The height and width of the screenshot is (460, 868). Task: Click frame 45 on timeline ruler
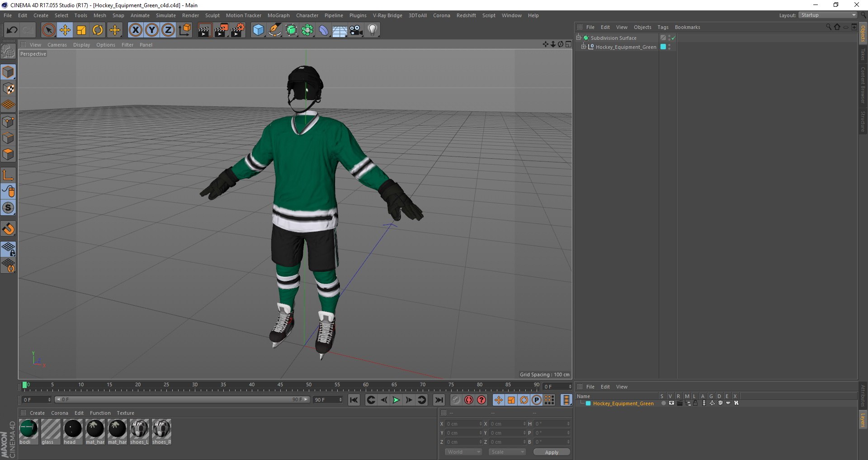(x=280, y=385)
